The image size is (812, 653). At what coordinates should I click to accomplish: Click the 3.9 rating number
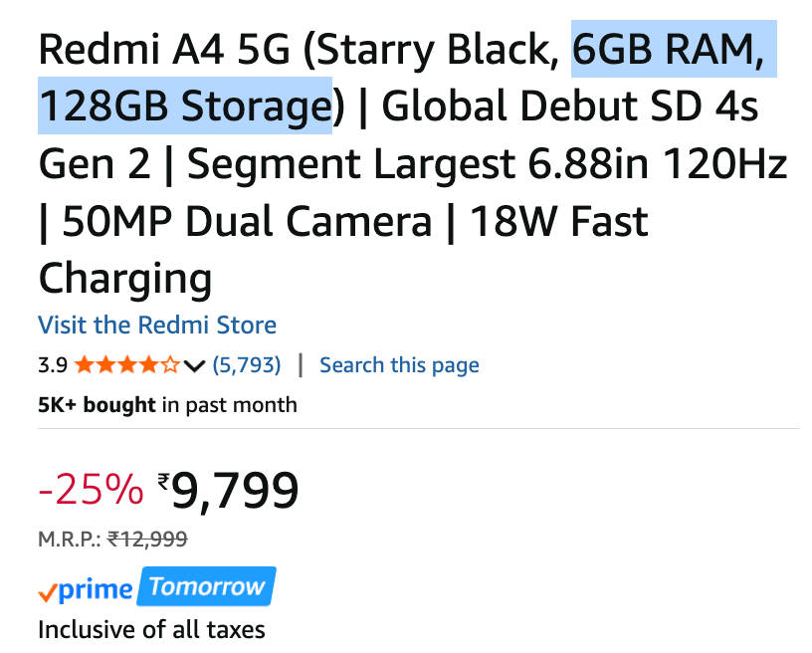tap(53, 365)
